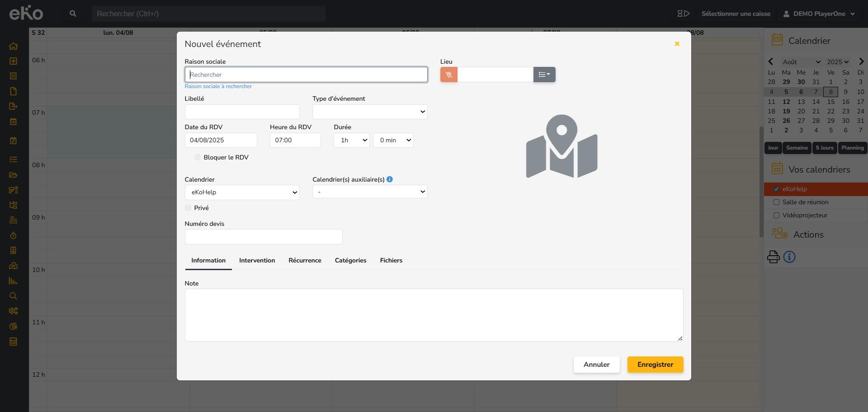Go to next month in mini calendar
The width and height of the screenshot is (868, 412).
[x=861, y=62]
